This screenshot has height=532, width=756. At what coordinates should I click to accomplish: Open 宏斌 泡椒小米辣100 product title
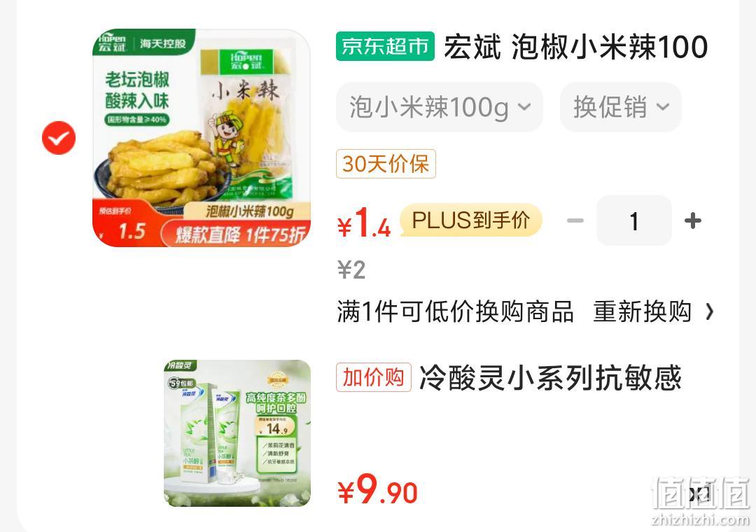pyautogui.click(x=575, y=47)
